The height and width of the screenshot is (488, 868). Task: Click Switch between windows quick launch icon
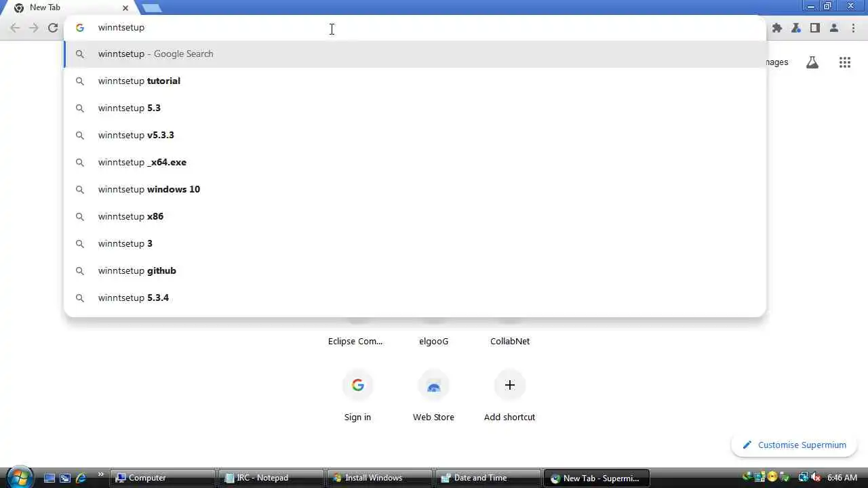click(x=65, y=478)
